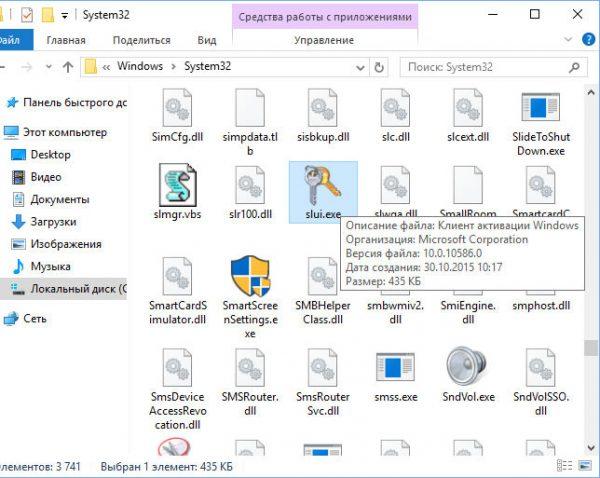Click the SmiEngine.dll file name
The height and width of the screenshot is (478, 600).
(x=468, y=312)
